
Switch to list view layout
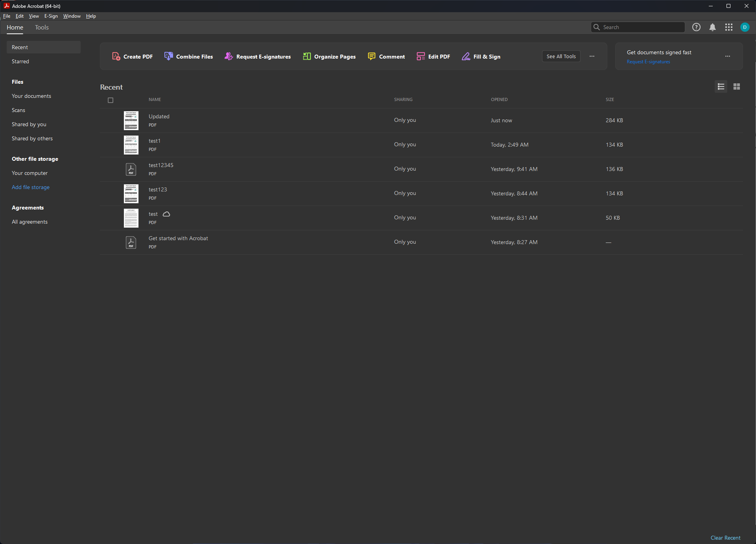tap(721, 86)
